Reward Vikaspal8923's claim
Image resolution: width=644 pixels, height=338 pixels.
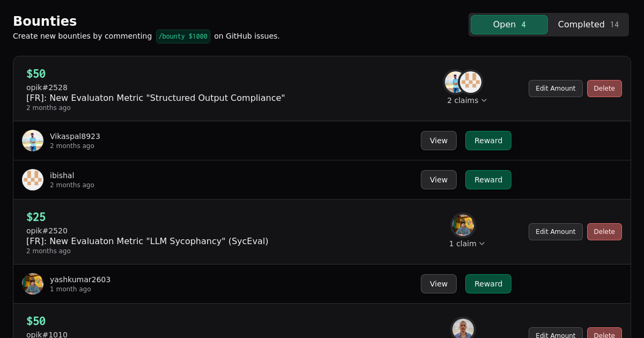(x=488, y=141)
